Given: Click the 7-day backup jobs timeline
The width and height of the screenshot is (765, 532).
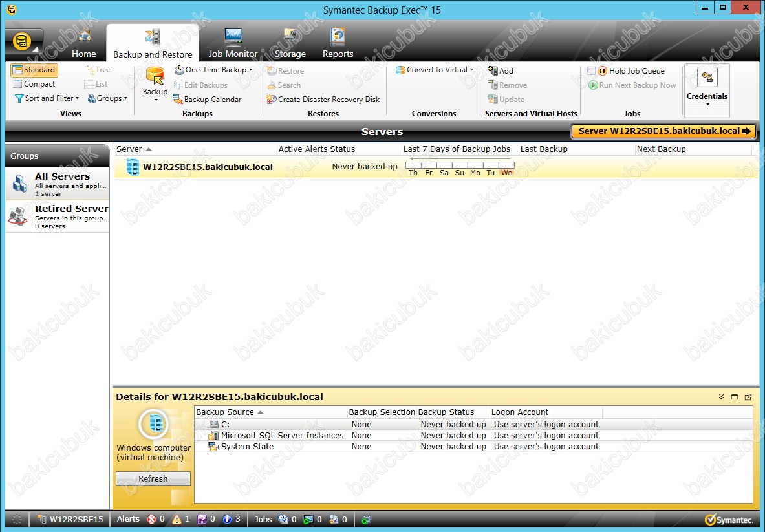Looking at the screenshot, I should click(x=460, y=167).
